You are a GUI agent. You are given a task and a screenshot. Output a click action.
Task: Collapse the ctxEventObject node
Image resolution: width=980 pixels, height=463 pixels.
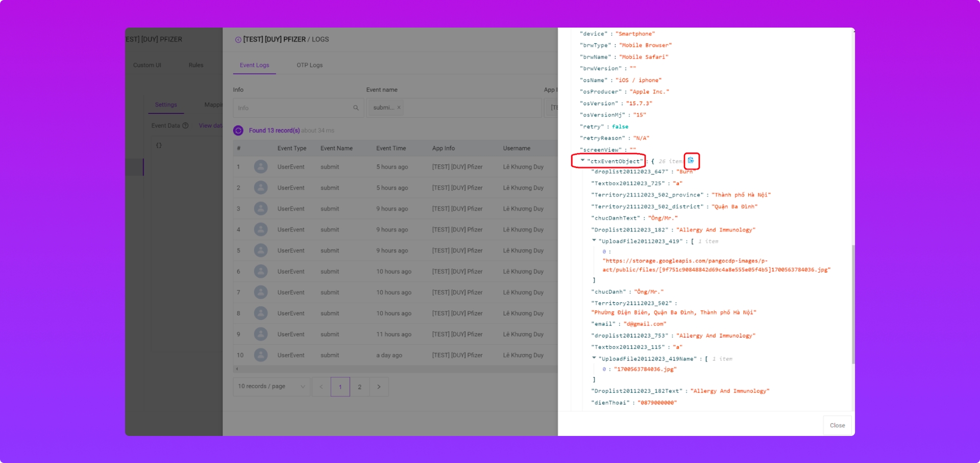point(582,161)
